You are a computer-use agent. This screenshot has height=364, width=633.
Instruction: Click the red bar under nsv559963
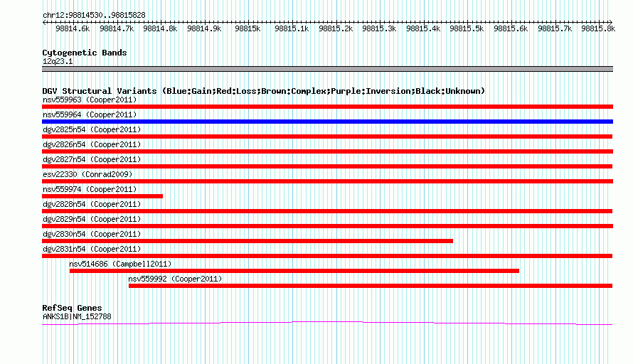[327, 107]
